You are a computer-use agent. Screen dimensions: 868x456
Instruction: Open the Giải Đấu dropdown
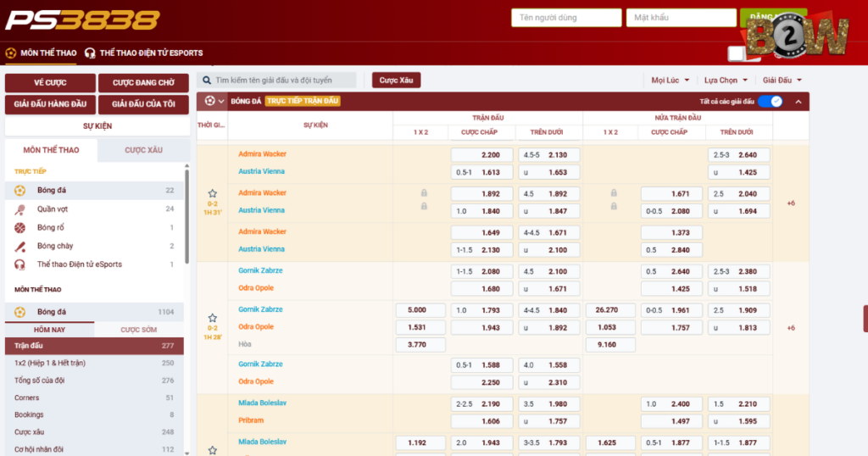pos(782,81)
